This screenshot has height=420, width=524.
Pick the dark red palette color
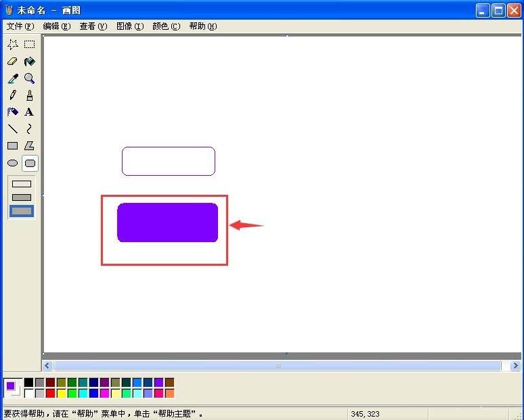[x=51, y=382]
